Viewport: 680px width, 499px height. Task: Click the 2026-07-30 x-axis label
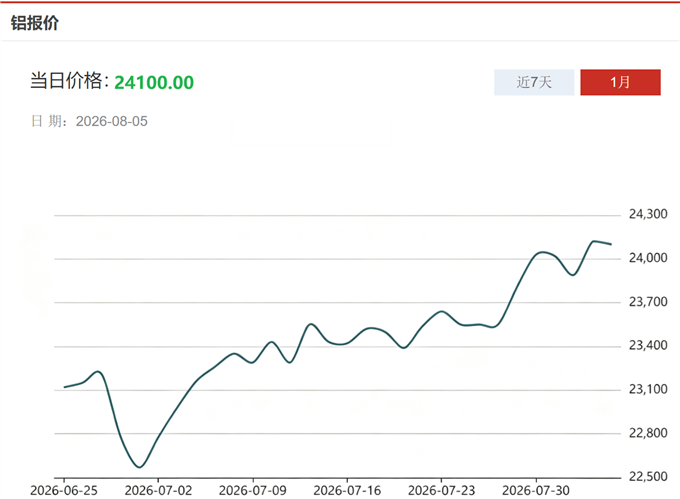(536, 490)
